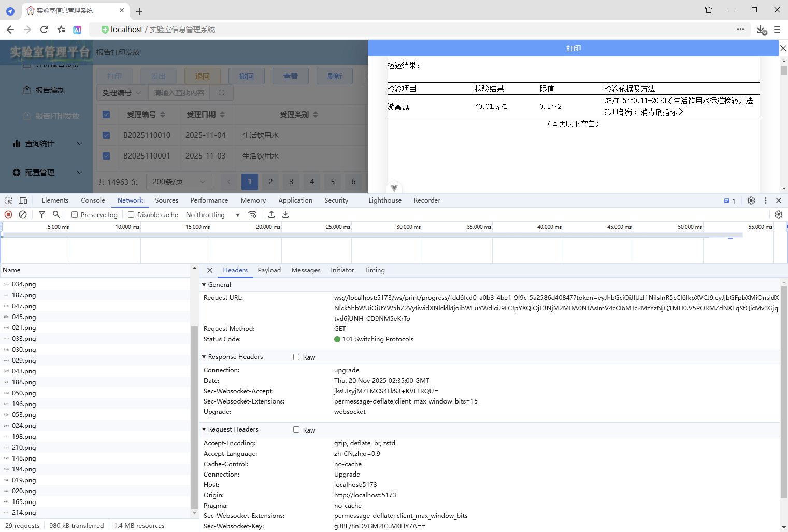Open the browser hamburger menu
Viewport: 788px width, 532px height.
[x=777, y=30]
